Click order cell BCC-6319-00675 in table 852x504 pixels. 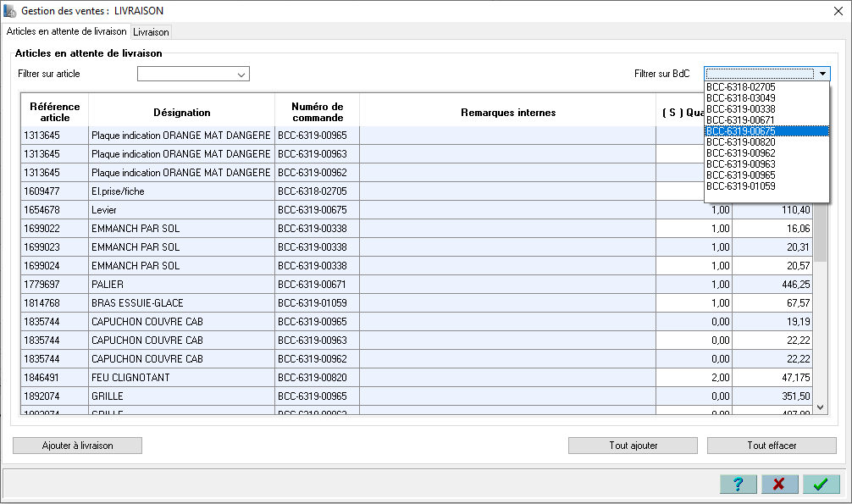point(318,210)
